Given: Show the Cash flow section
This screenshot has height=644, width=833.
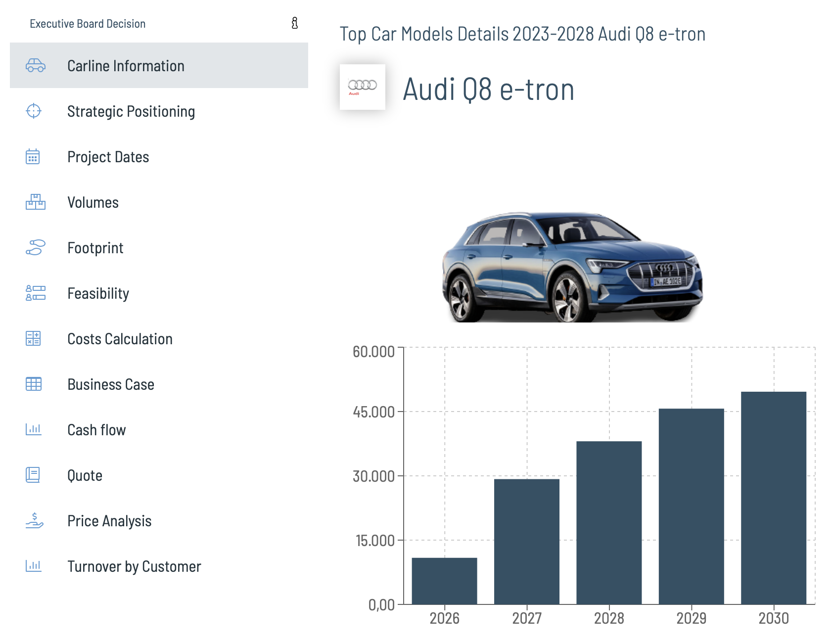Looking at the screenshot, I should tap(159, 429).
